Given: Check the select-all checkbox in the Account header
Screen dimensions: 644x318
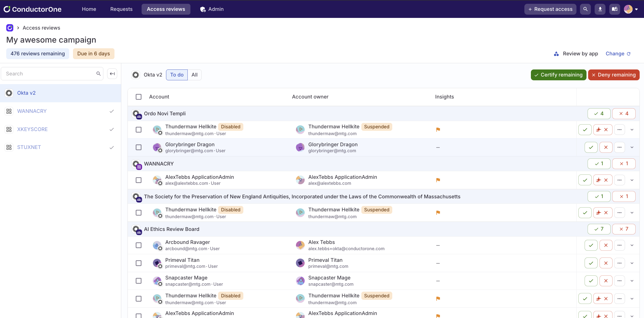Looking at the screenshot, I should click(138, 97).
